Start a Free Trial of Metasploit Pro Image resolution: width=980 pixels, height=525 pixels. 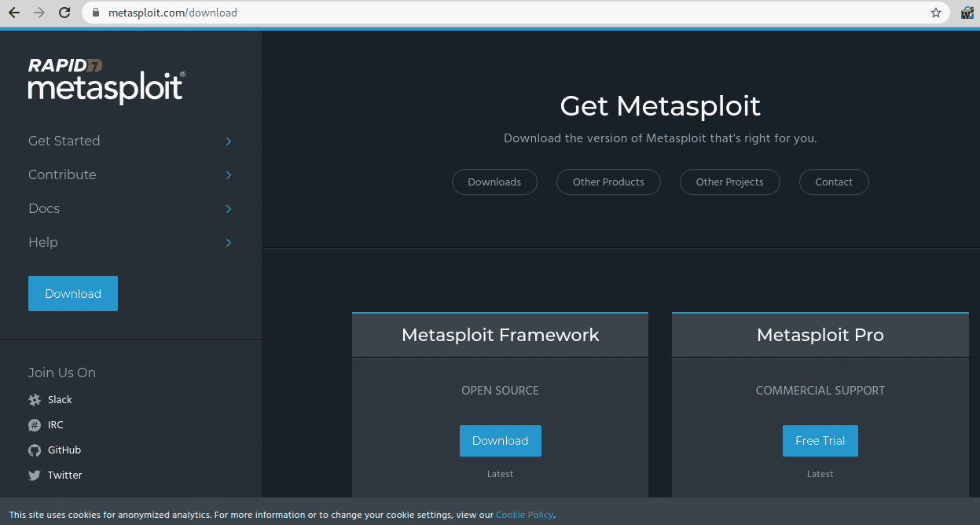tap(820, 441)
